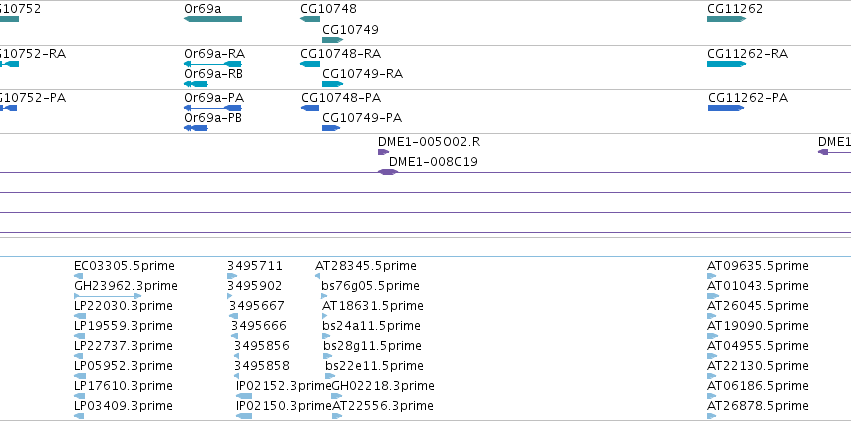This screenshot has width=851, height=421.
Task: Select the CG10749-RA transcript feature
Action: pyautogui.click(x=333, y=84)
